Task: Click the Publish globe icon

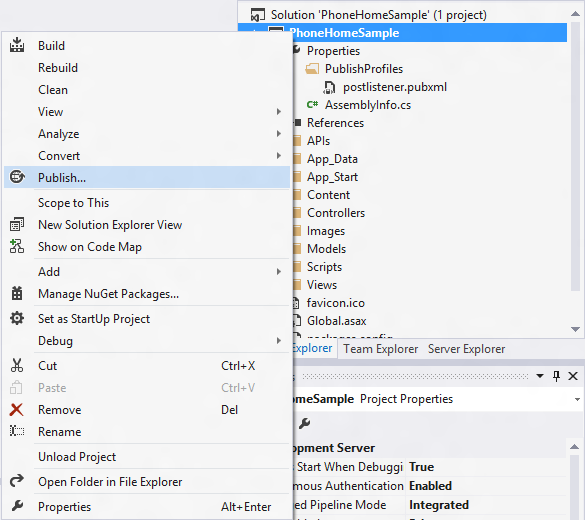Action: [17, 177]
